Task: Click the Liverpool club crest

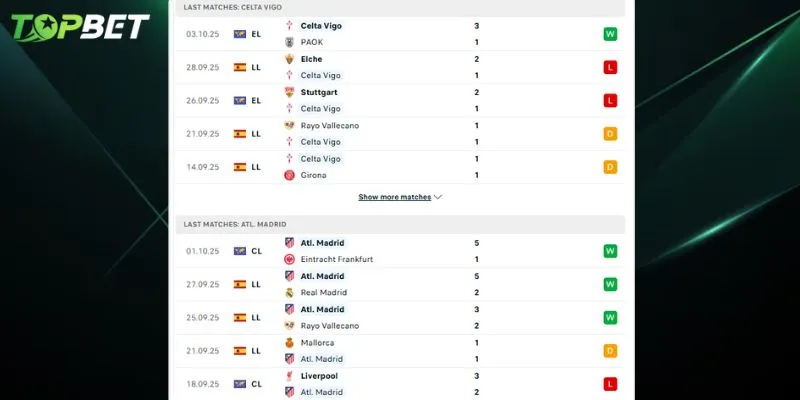Action: (x=289, y=376)
